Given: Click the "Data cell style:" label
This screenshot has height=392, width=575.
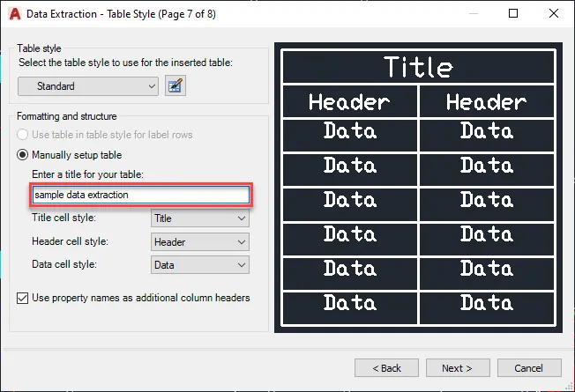Looking at the screenshot, I should point(64,264).
